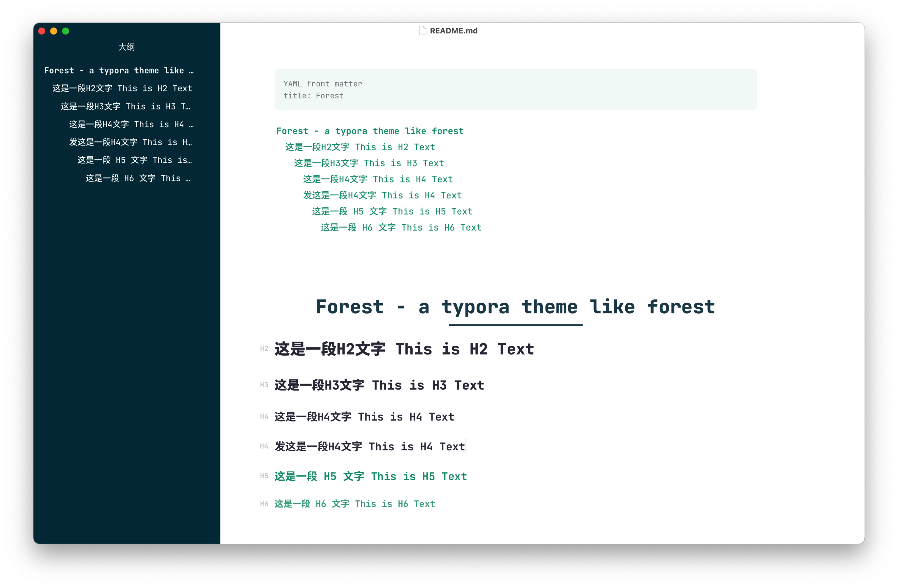Click inside the YAML front matter block
Viewport: 898px width, 588px height.
(x=515, y=89)
